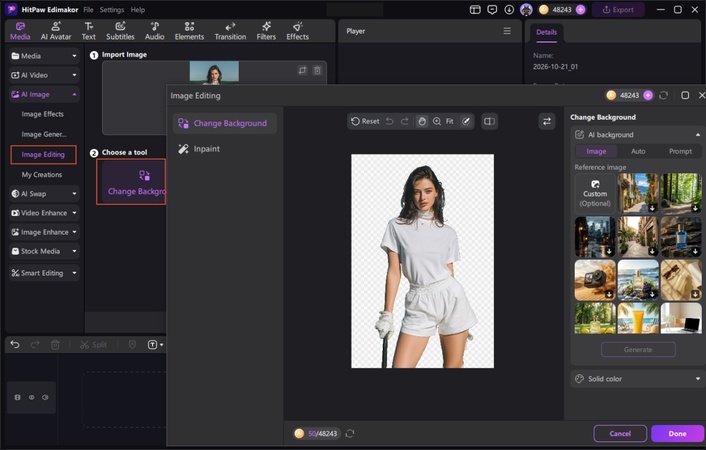
Task: Redo the edit in Image Editing toolbar
Action: coord(405,121)
